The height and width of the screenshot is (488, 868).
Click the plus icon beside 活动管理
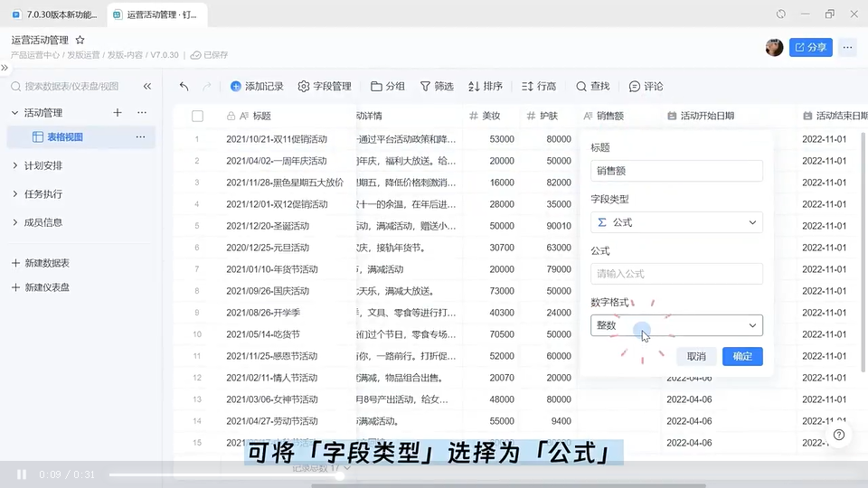point(118,113)
